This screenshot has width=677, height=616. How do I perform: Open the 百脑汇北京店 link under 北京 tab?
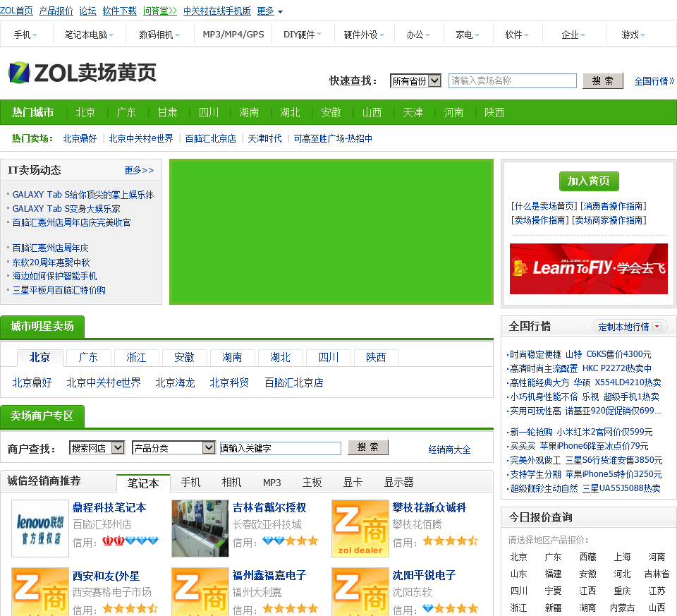click(293, 382)
